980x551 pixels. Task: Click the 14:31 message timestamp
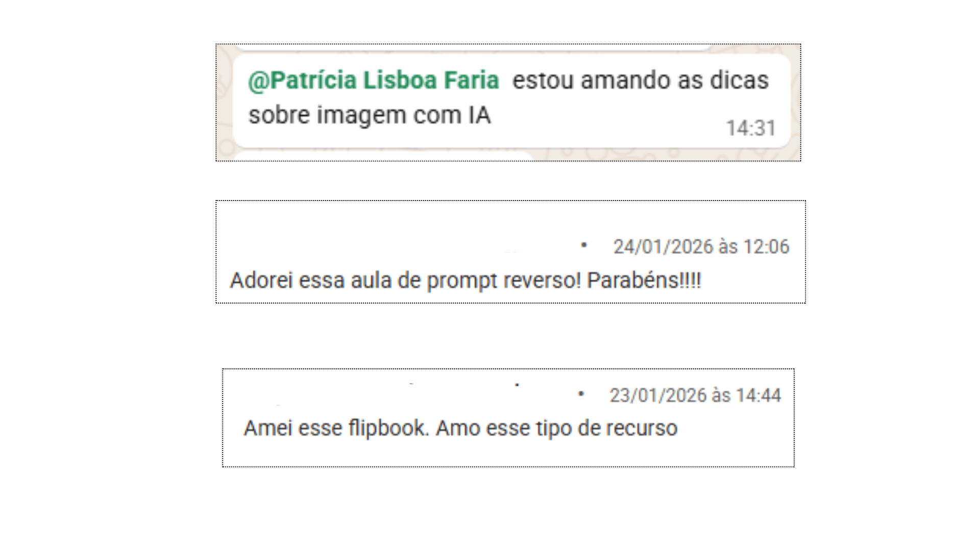pos(751,128)
